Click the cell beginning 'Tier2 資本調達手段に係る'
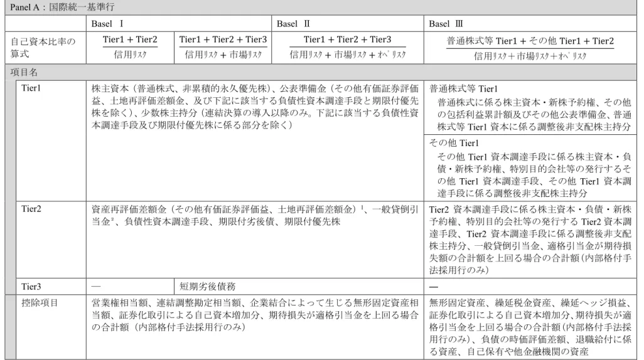This screenshot has height=360, width=644. coord(530,240)
